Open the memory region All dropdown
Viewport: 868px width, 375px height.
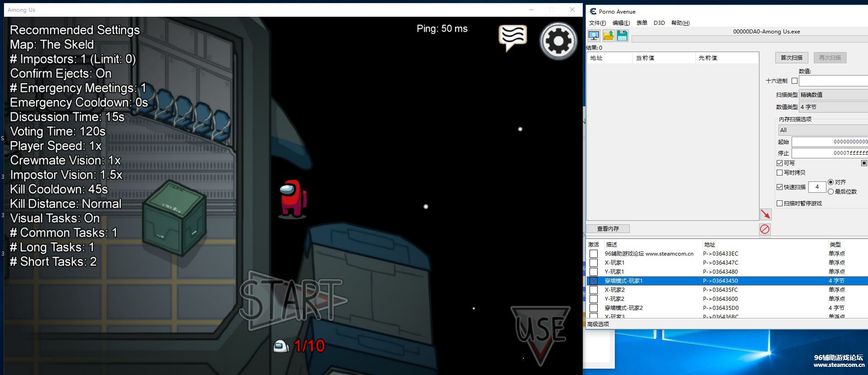tap(823, 130)
